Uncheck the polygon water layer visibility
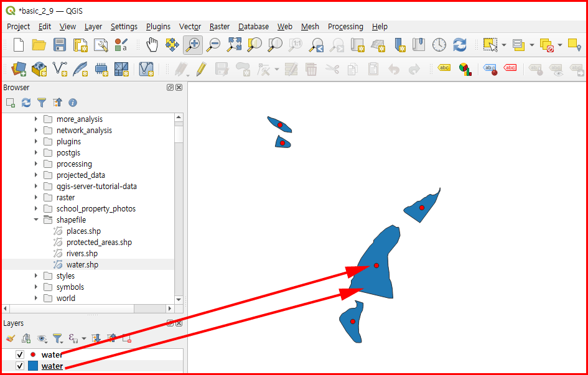 pos(20,366)
